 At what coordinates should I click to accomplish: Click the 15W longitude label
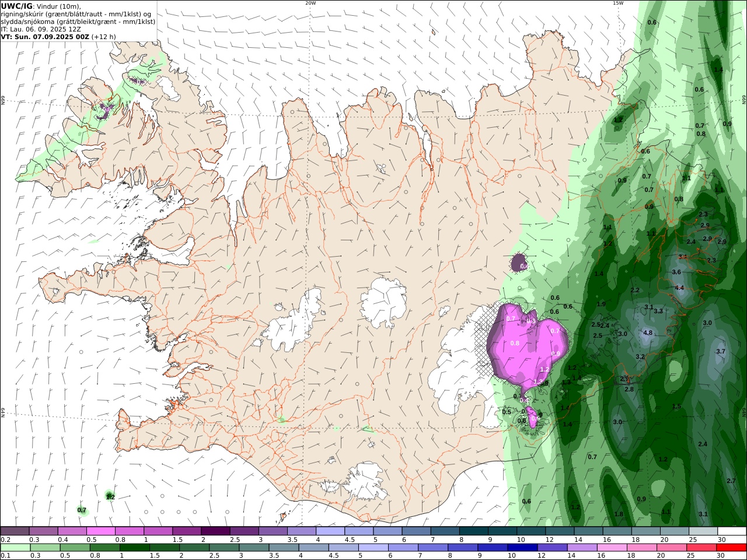(617, 3)
